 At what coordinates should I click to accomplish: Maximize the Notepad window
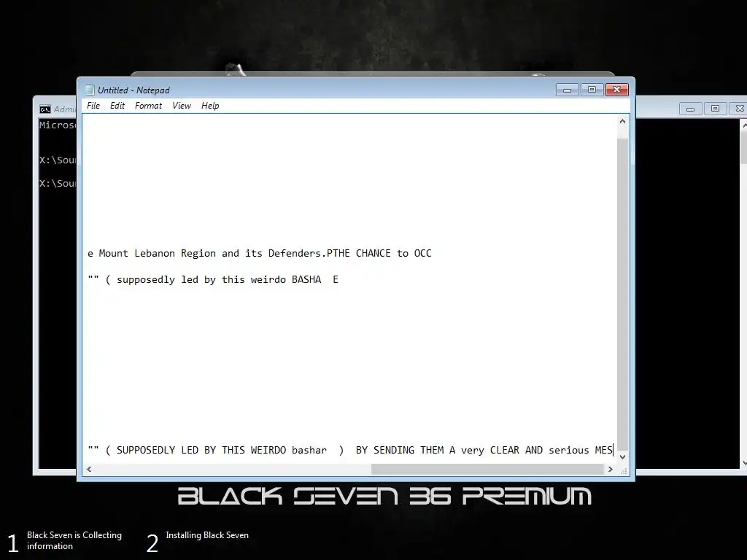592,90
